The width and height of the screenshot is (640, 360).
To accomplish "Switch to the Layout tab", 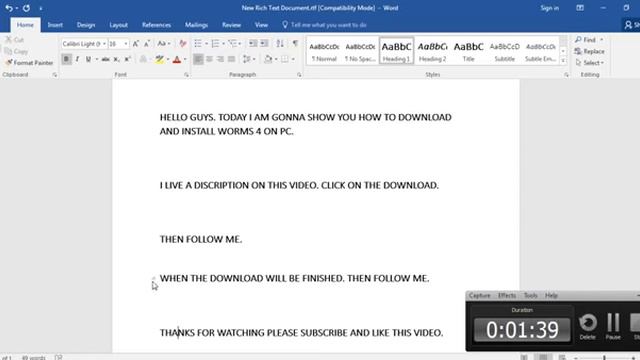I will click(x=118, y=25).
